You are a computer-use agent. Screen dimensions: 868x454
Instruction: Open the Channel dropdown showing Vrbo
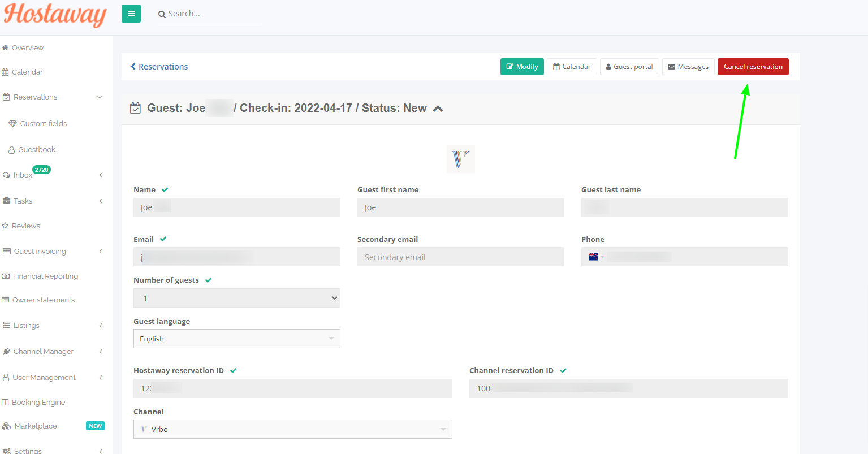point(292,429)
